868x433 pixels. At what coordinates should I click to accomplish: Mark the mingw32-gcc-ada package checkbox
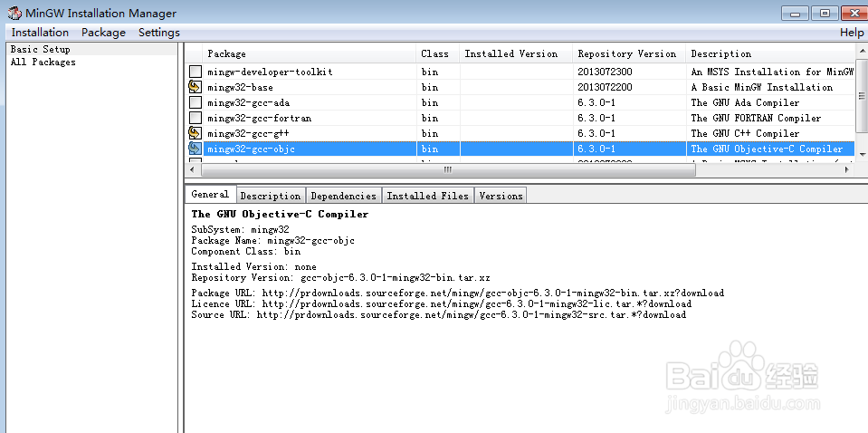pos(195,102)
